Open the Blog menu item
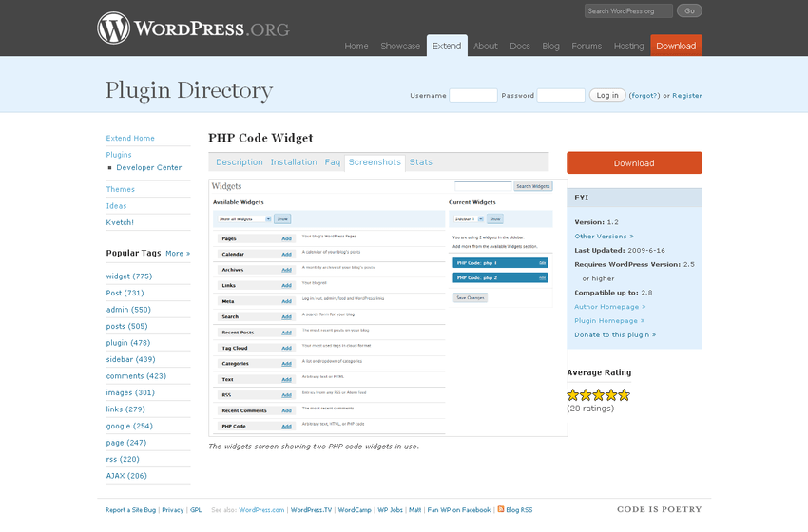 (550, 46)
